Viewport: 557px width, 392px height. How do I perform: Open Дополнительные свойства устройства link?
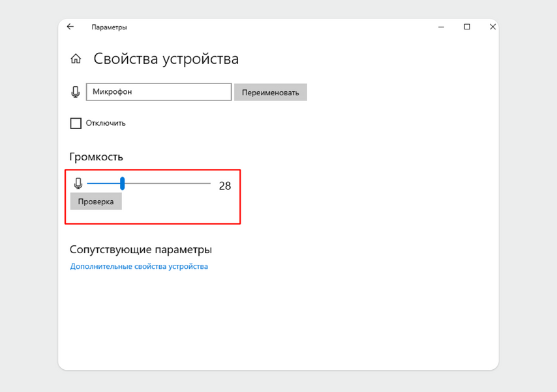139,266
